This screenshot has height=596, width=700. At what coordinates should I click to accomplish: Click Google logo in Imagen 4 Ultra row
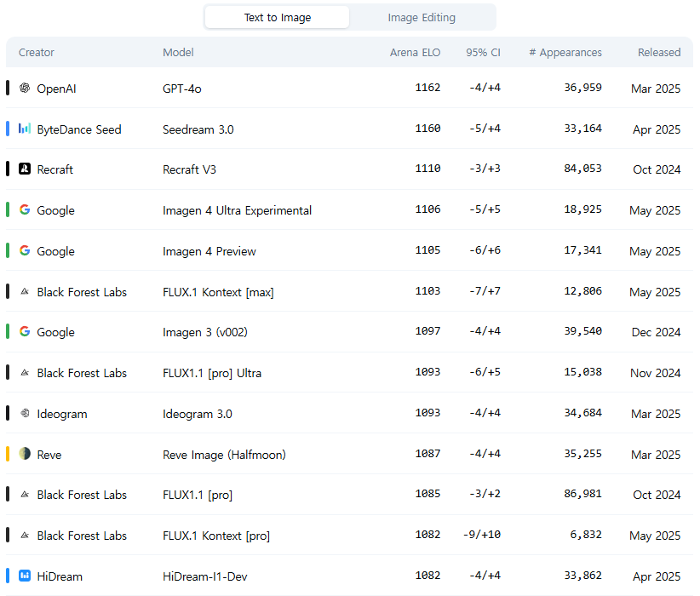25,209
